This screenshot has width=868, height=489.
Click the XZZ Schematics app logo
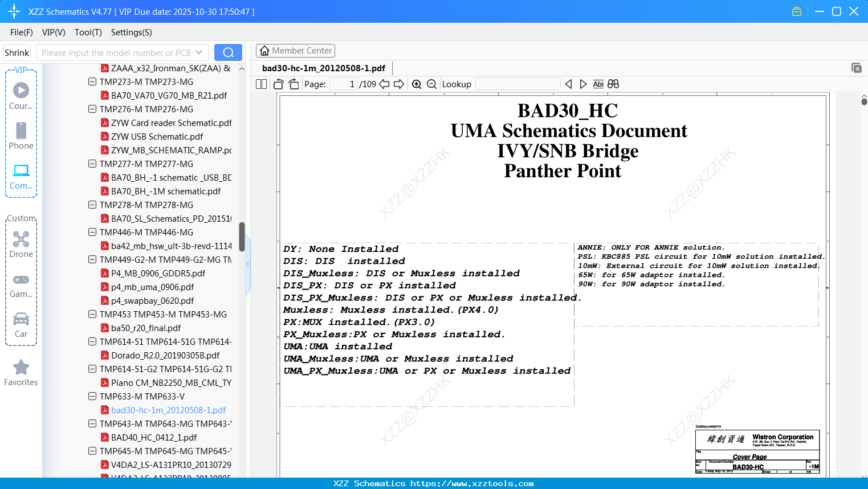[x=14, y=11]
